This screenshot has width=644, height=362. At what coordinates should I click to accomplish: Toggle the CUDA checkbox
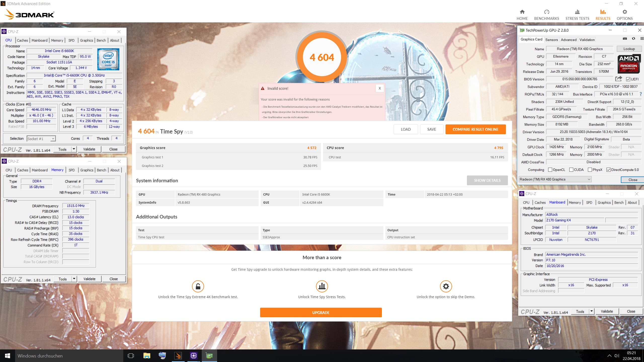click(571, 170)
